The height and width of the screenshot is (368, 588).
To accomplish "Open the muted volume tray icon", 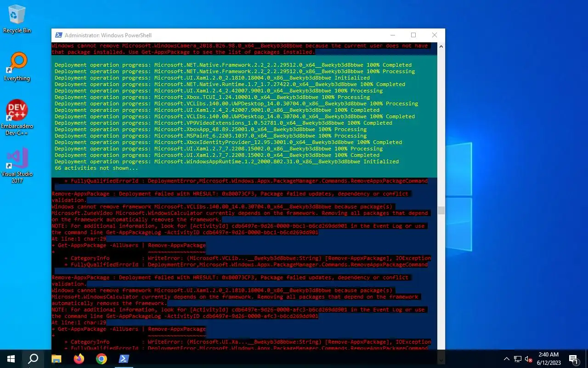I will click(x=529, y=359).
